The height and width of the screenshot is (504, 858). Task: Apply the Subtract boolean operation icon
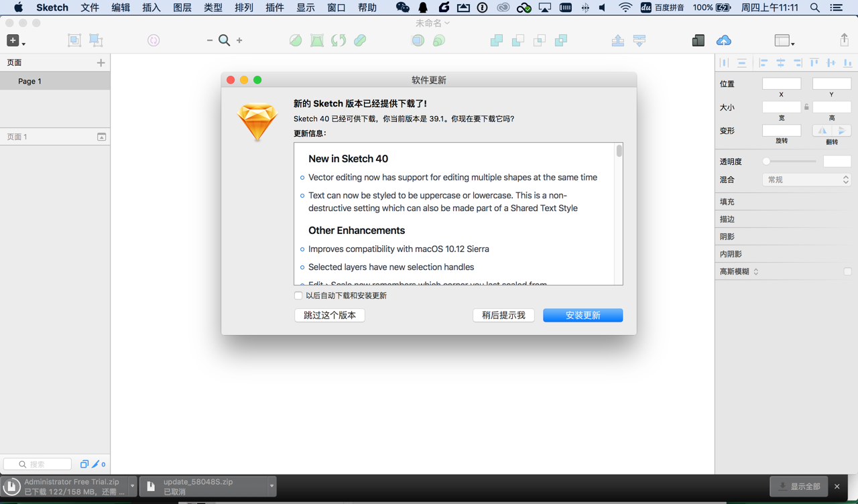point(518,41)
